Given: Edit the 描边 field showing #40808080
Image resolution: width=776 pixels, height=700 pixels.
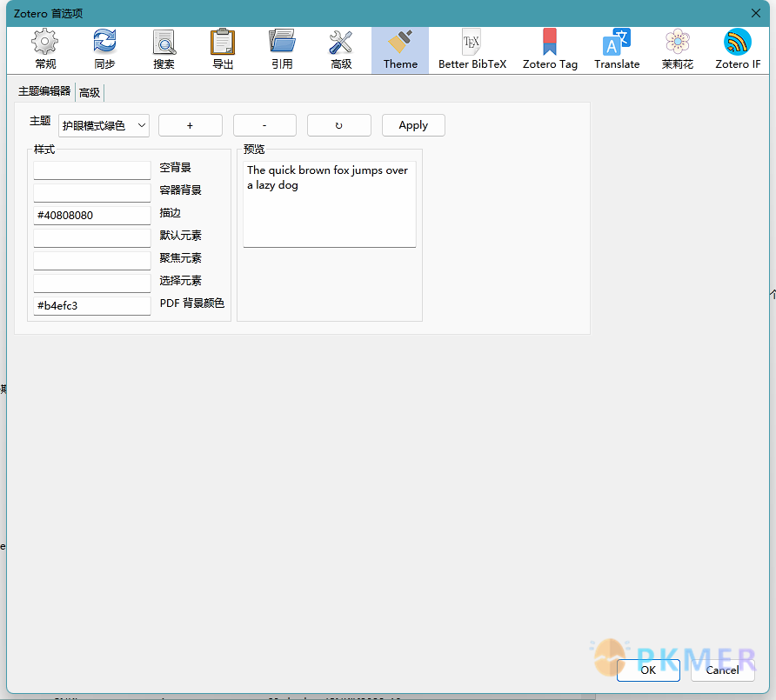Looking at the screenshot, I should coord(92,216).
